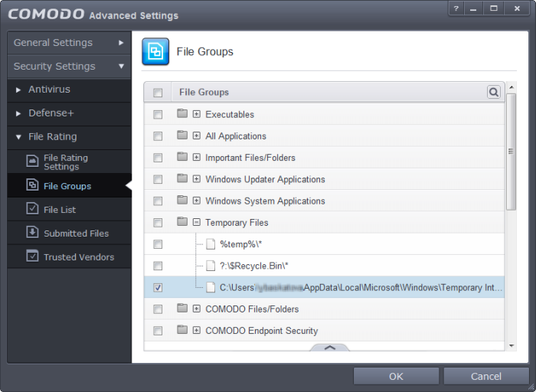This screenshot has height=392, width=536.
Task: Select File Groups in the sidebar
Action: pyautogui.click(x=70, y=185)
